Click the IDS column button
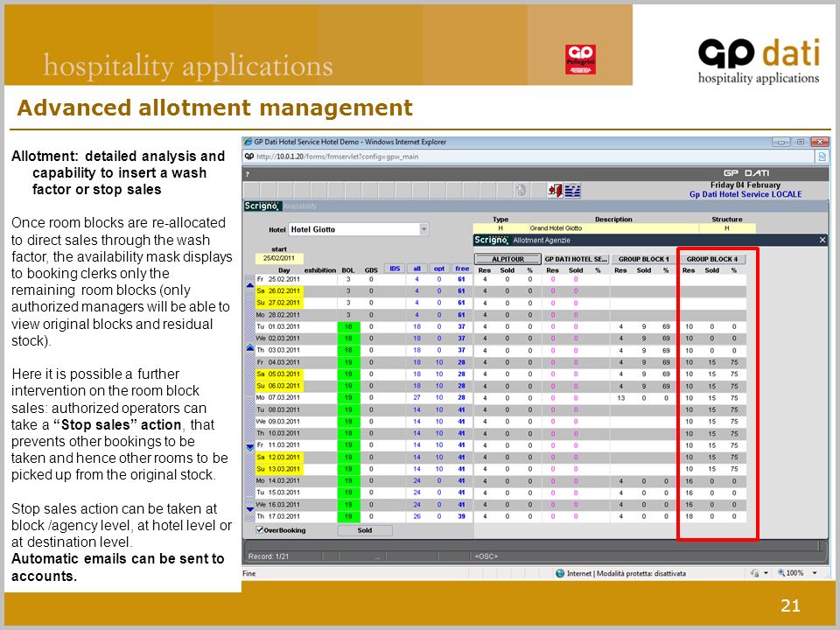840x630 pixels. 395,269
